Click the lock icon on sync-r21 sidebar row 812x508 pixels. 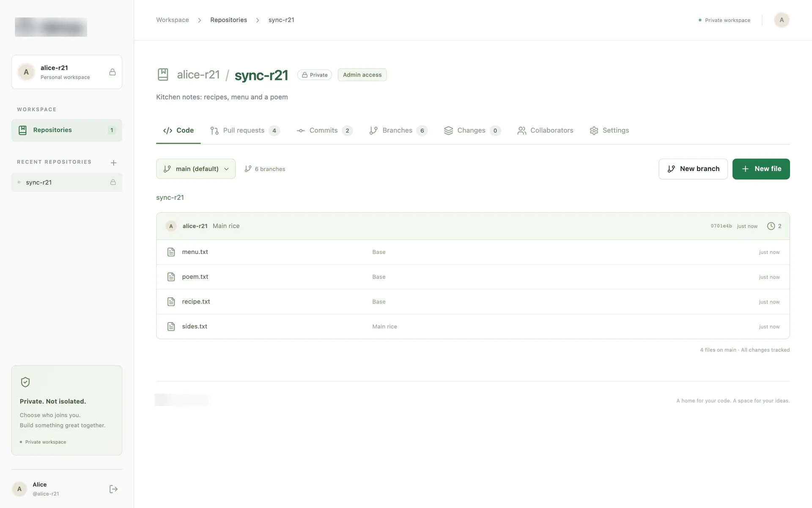click(113, 182)
